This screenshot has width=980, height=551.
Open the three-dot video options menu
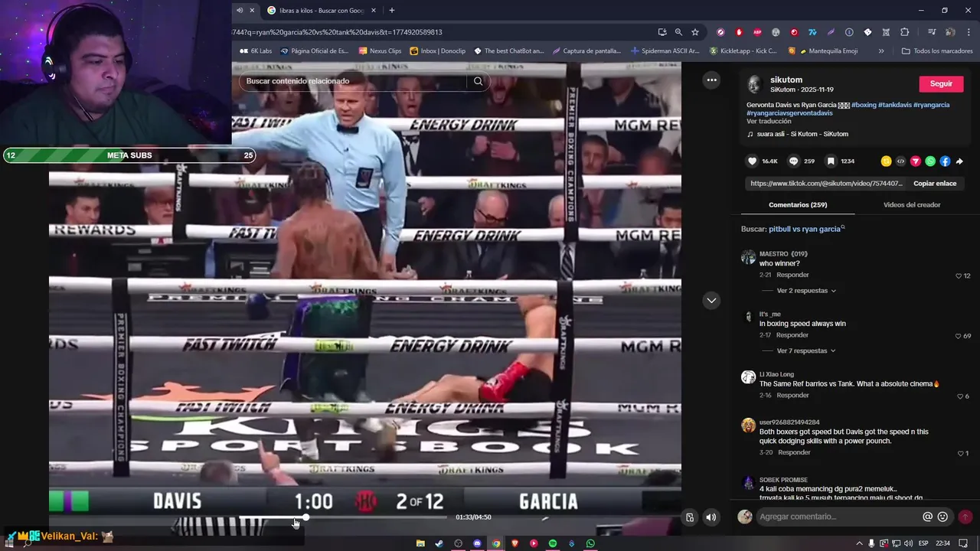pos(711,80)
